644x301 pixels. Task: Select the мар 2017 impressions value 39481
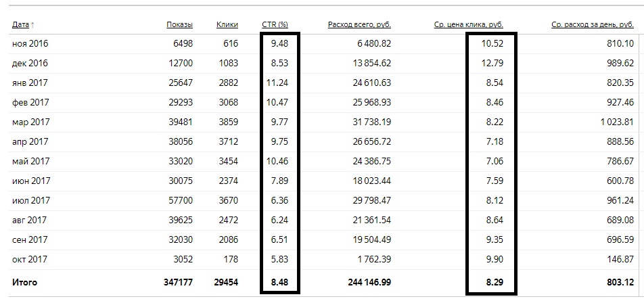click(x=181, y=122)
